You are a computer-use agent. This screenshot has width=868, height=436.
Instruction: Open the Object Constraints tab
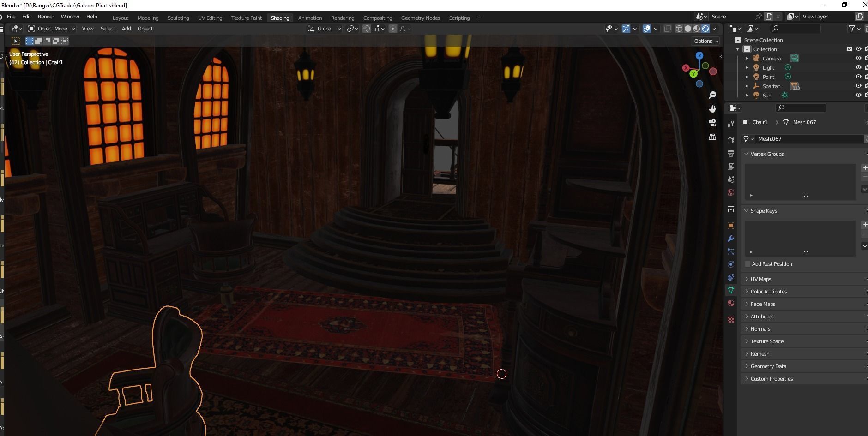click(731, 277)
